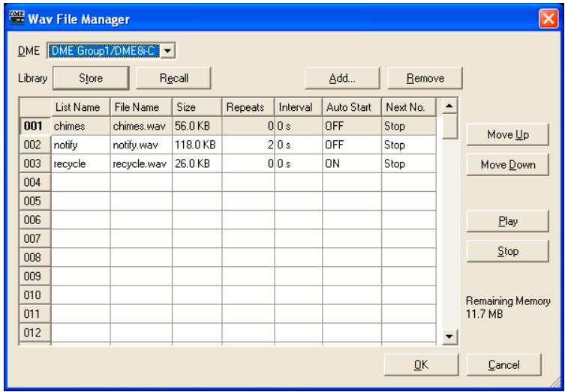
Task: Click the Remove button
Action: coord(425,78)
